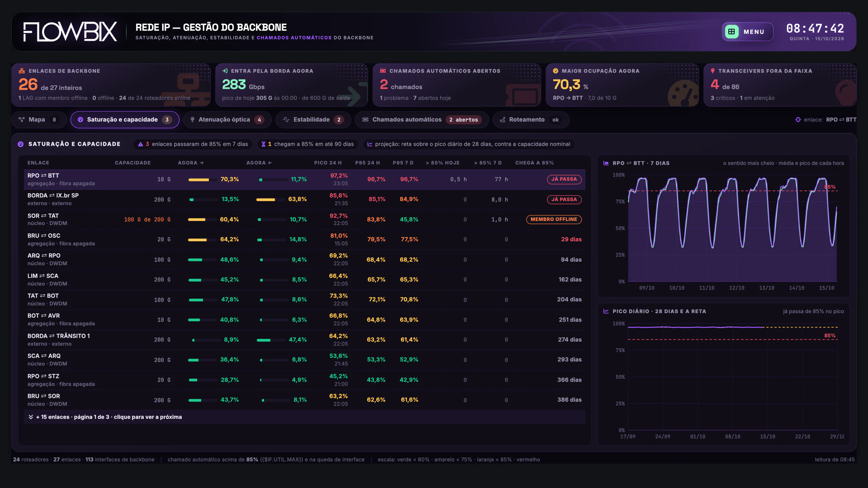This screenshot has height=488, width=868.
Task: Click the projeção chart line icon
Action: 370,144
